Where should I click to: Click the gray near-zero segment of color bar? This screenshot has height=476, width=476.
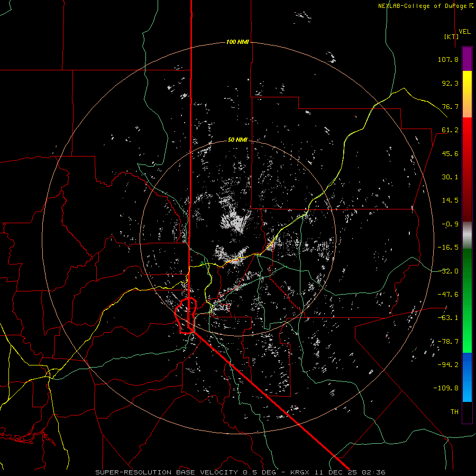467,234
